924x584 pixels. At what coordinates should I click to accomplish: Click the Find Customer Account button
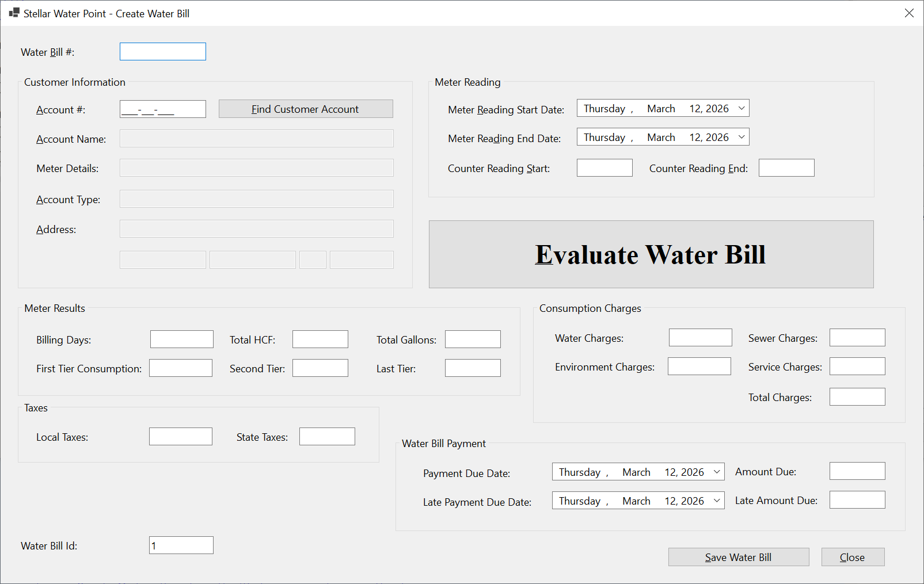click(x=306, y=109)
